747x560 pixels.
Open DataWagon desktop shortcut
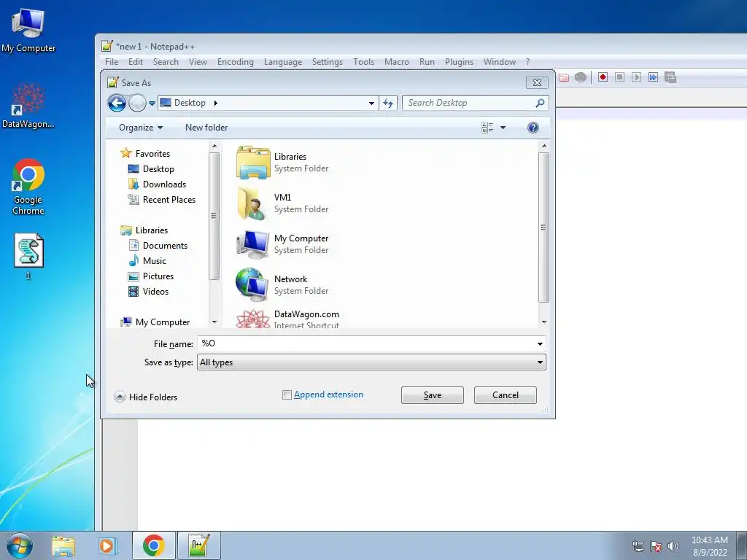tap(28, 106)
